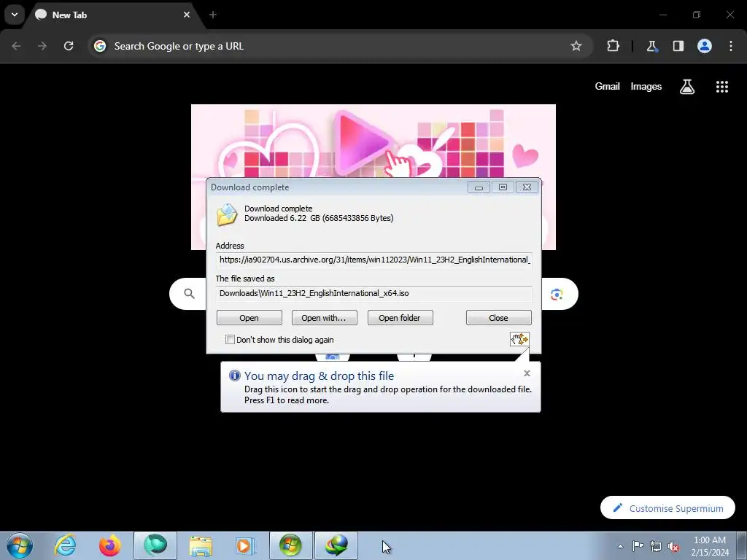Open the profile avatar menu
Image resolution: width=747 pixels, height=560 pixels.
(x=705, y=46)
